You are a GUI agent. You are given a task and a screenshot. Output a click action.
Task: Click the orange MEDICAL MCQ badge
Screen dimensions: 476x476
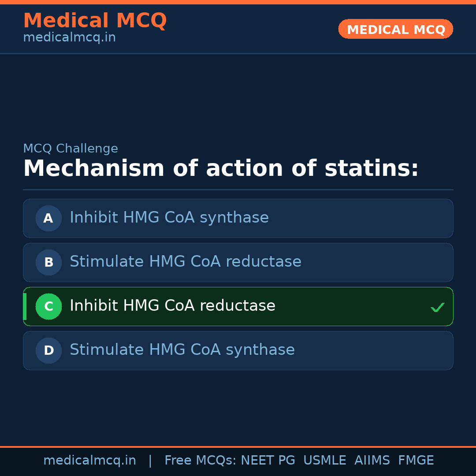396,29
